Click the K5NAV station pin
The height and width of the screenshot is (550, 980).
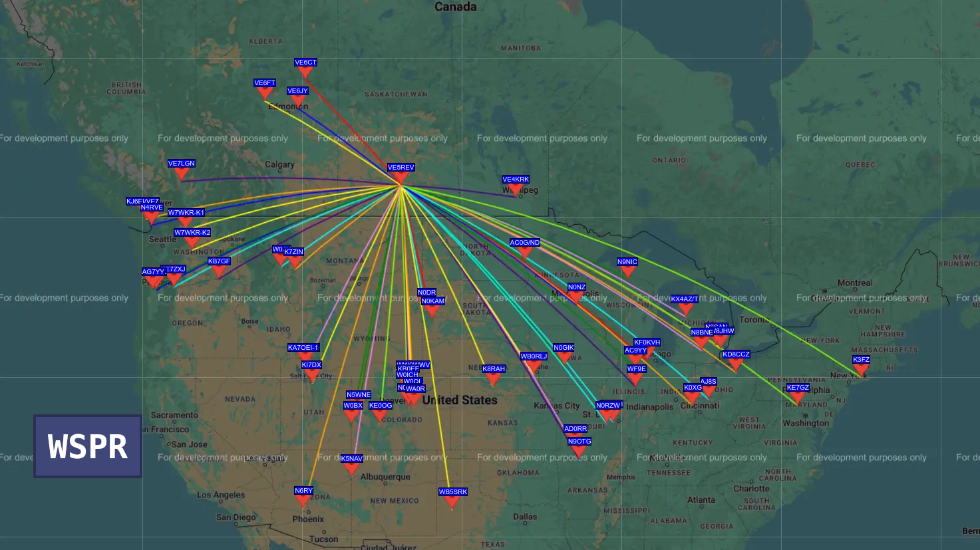point(351,469)
